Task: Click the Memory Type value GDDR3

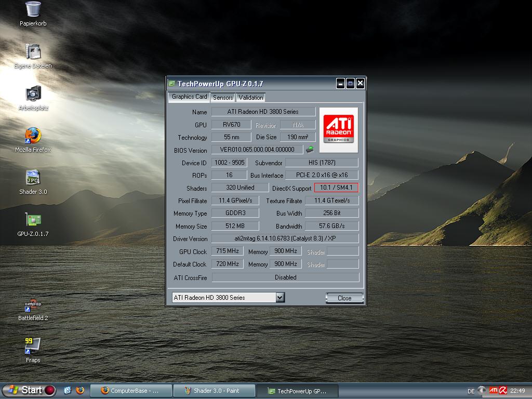Action: 235,213
